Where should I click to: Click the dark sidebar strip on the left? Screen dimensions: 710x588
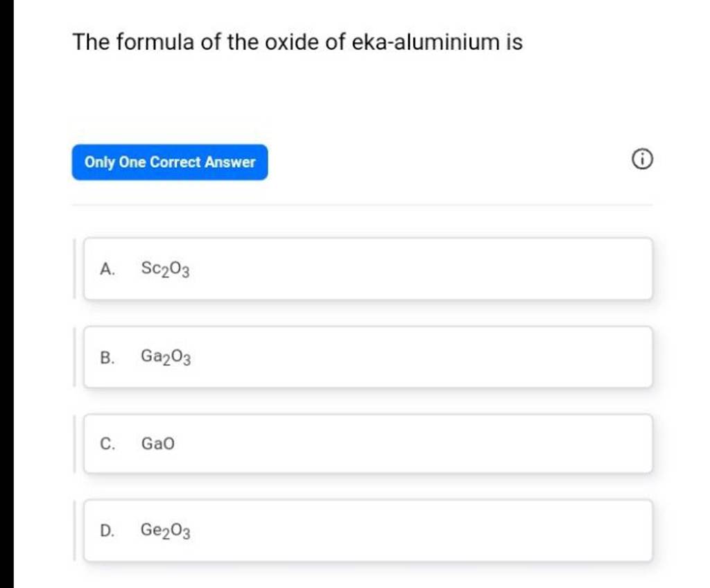(6, 294)
